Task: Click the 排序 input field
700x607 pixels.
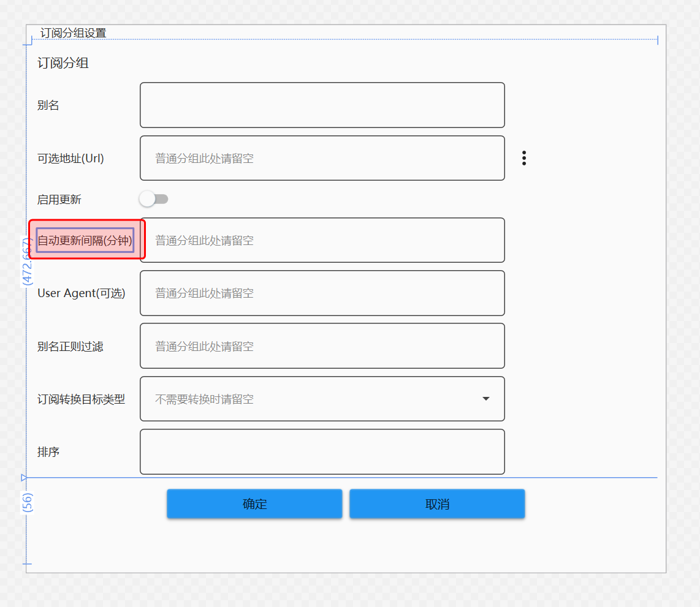Action: pyautogui.click(x=322, y=452)
